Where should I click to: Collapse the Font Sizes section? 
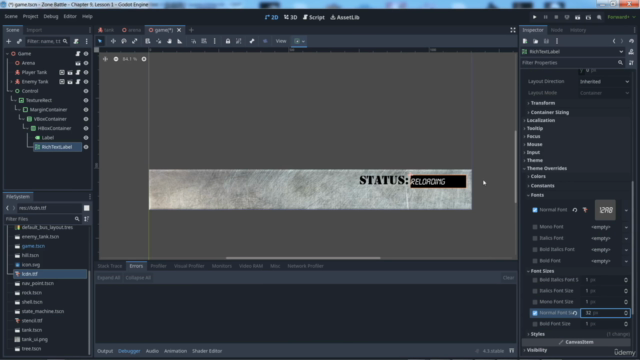coord(542,271)
